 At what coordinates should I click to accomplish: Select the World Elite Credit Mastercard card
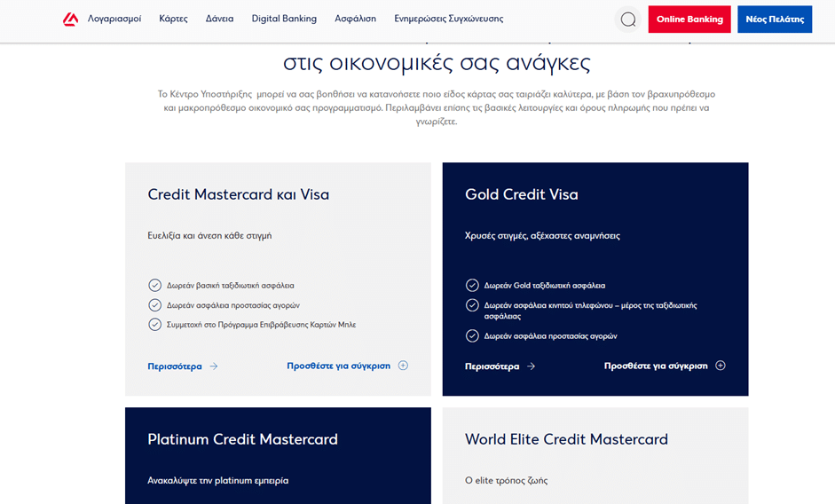[x=566, y=439]
